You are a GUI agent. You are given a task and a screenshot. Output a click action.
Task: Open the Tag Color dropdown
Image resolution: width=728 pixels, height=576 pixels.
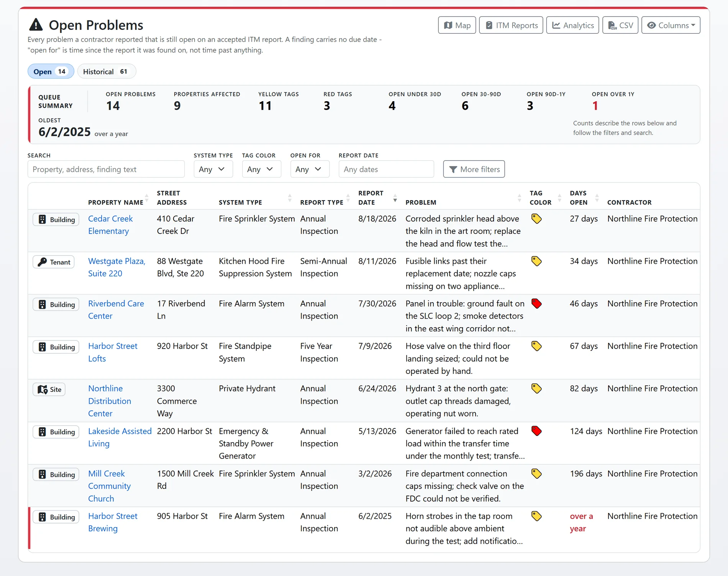point(261,169)
